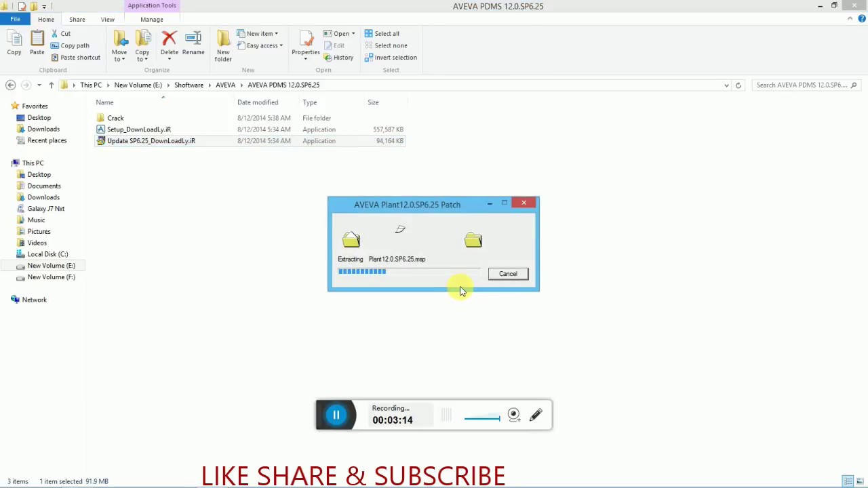Click Shoftware in the breadcrumb path
868x488 pixels.
[189, 85]
